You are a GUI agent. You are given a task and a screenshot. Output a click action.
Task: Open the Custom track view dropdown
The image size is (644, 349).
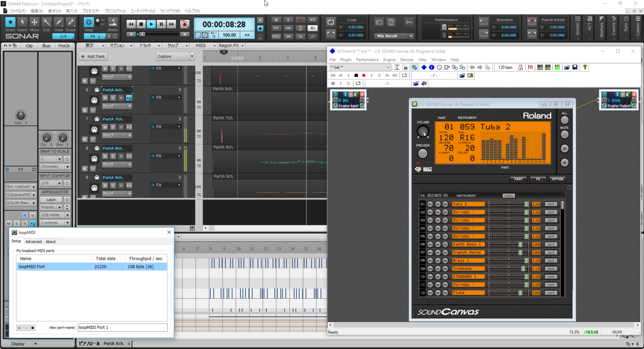(191, 56)
